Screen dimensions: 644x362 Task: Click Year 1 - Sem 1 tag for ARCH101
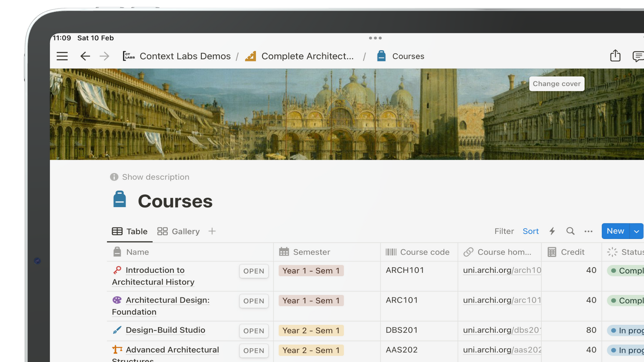pyautogui.click(x=311, y=271)
